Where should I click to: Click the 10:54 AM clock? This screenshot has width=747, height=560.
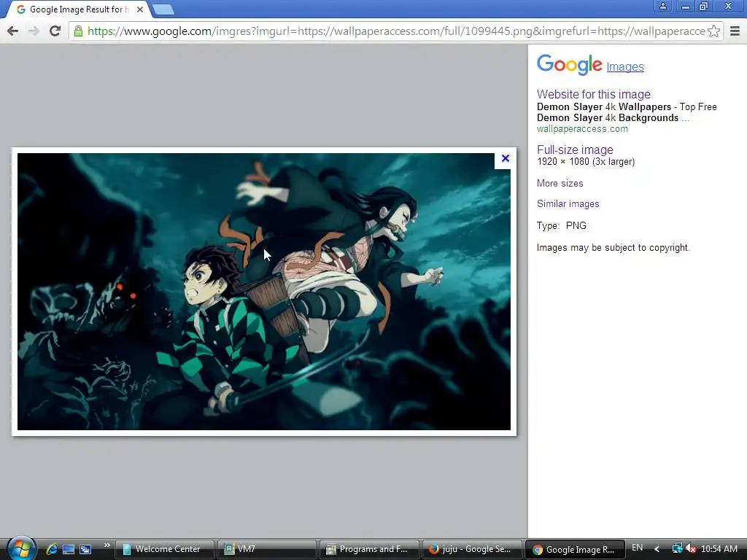tap(719, 549)
